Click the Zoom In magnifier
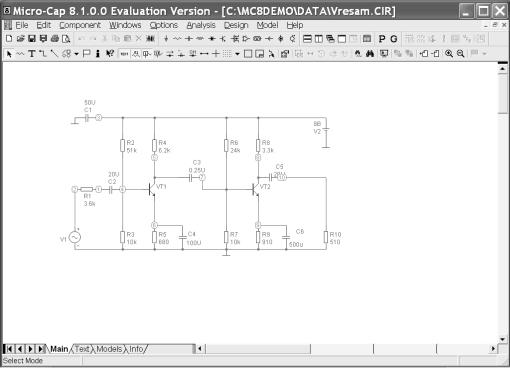This screenshot has width=510, height=368. pos(449,54)
